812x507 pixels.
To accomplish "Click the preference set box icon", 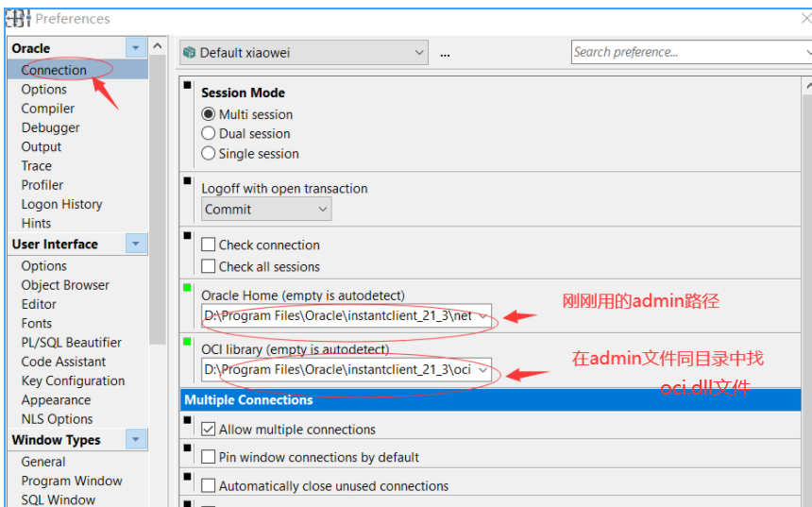I will (x=190, y=52).
